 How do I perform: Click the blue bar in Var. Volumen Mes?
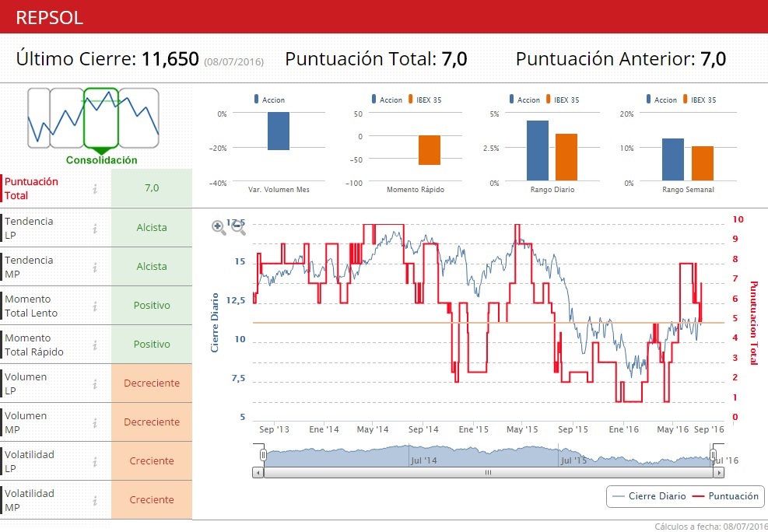[x=279, y=131]
